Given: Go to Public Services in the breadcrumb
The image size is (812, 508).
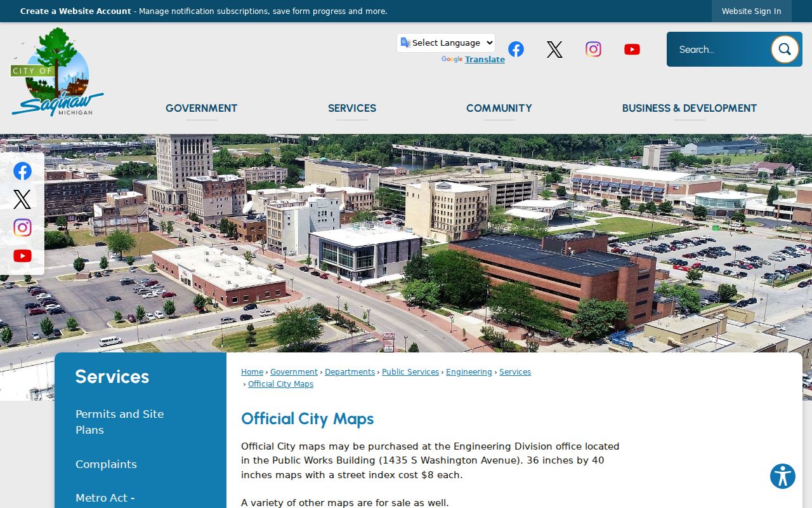Looking at the screenshot, I should (410, 372).
